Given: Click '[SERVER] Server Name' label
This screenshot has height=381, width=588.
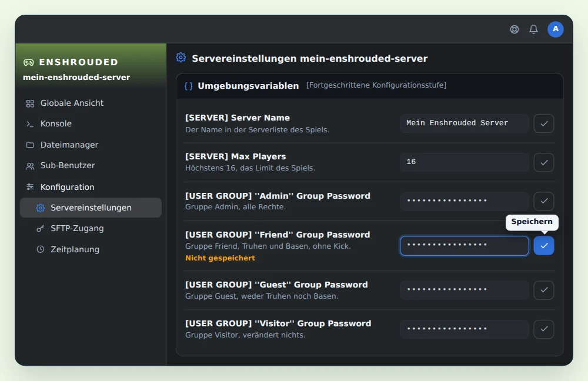Looking at the screenshot, I should click(238, 118).
